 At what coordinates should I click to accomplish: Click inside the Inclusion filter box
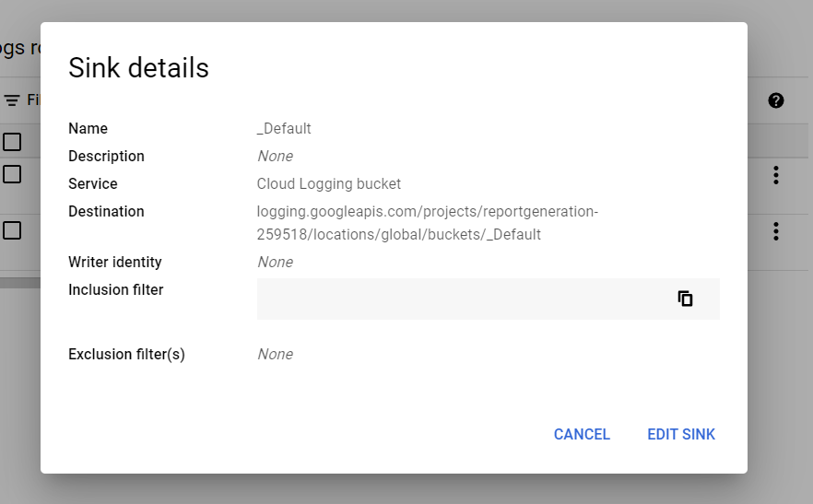coord(461,299)
